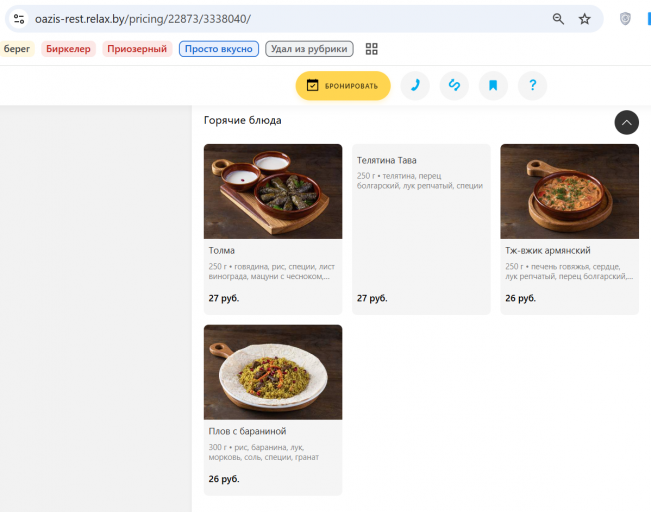Open the question mark help icon
This screenshot has height=512, width=651.
point(533,86)
